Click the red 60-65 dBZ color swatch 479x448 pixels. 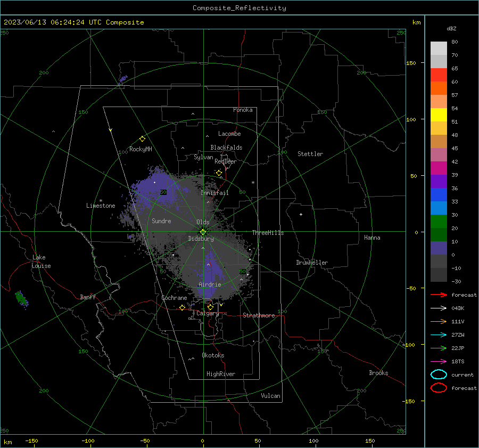439,75
